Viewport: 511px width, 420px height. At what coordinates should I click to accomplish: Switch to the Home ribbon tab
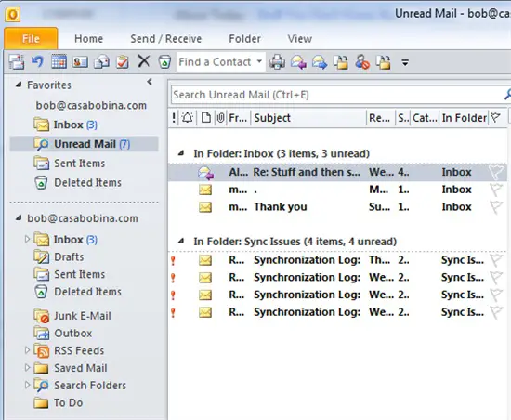88,39
